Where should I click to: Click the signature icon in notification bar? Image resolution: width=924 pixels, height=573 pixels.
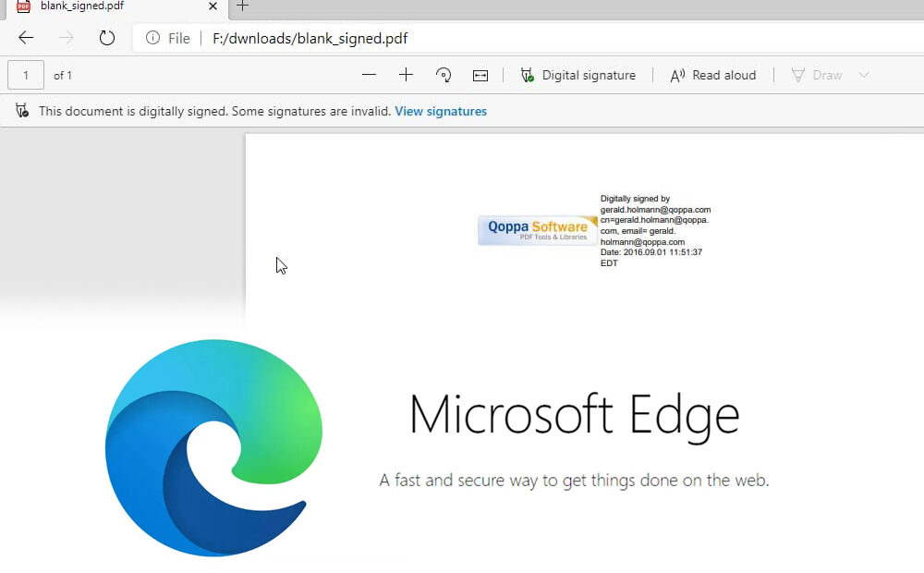pos(22,111)
